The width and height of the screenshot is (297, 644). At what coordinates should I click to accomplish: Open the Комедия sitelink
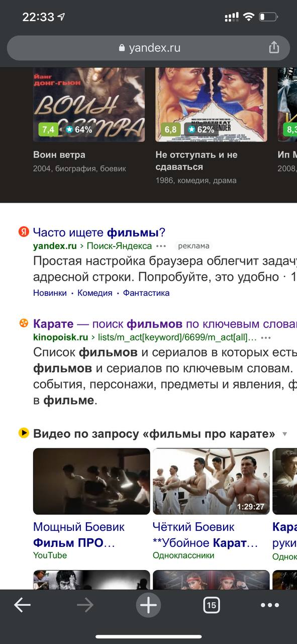pyautogui.click(x=95, y=293)
